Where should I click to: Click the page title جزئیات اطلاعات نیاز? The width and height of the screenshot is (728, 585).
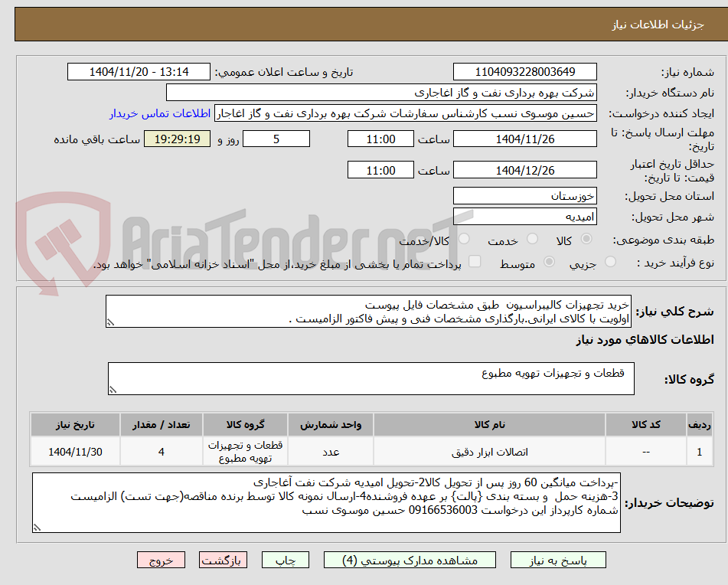tap(658, 25)
